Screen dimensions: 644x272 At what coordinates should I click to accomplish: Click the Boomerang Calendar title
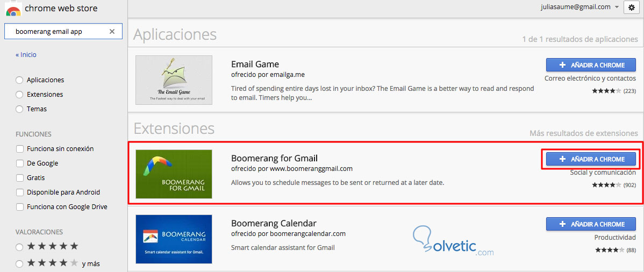pos(274,223)
